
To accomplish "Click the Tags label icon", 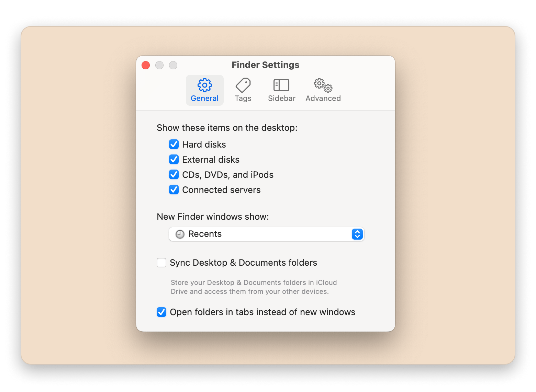I will pyautogui.click(x=243, y=85).
